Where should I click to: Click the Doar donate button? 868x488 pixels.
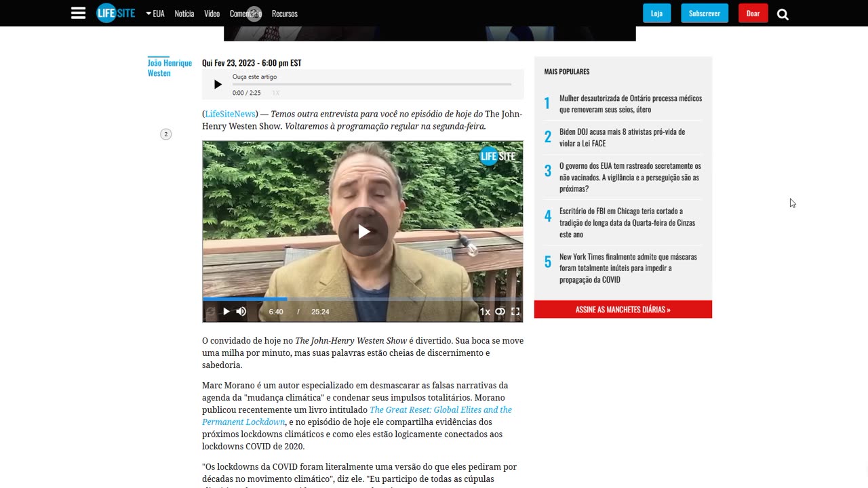click(753, 14)
